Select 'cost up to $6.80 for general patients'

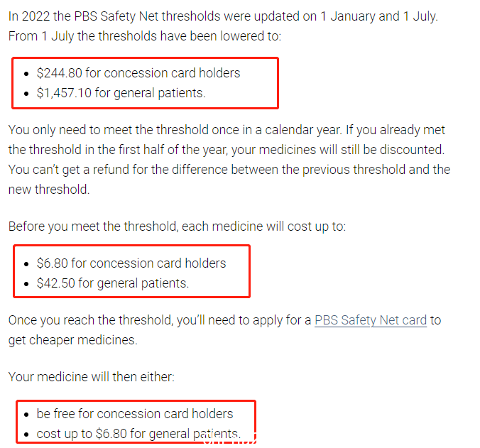pos(138,434)
